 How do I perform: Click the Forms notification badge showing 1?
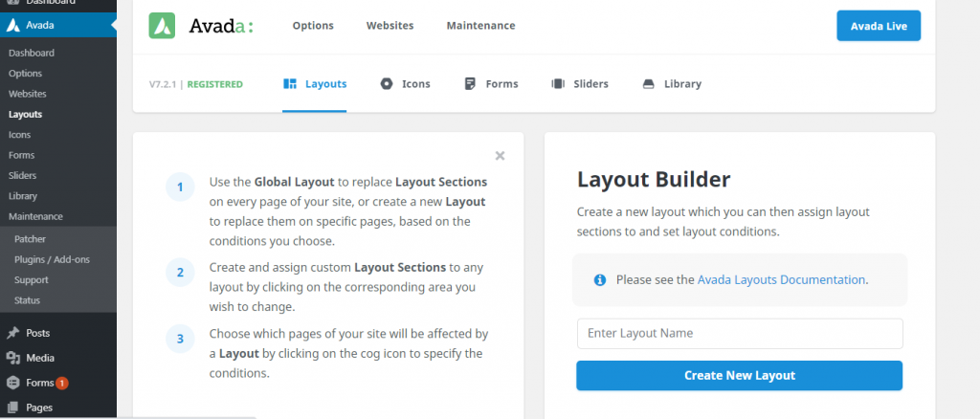[x=62, y=383]
